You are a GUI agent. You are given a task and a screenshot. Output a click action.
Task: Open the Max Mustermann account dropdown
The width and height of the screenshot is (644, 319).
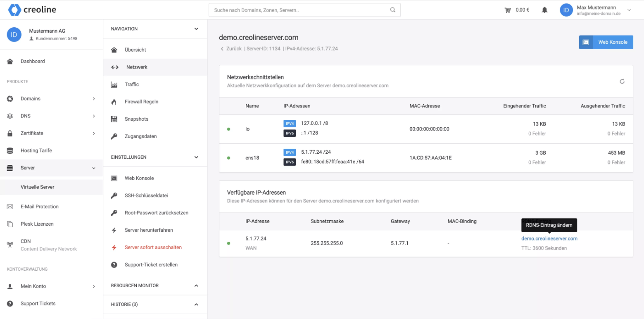coord(629,10)
